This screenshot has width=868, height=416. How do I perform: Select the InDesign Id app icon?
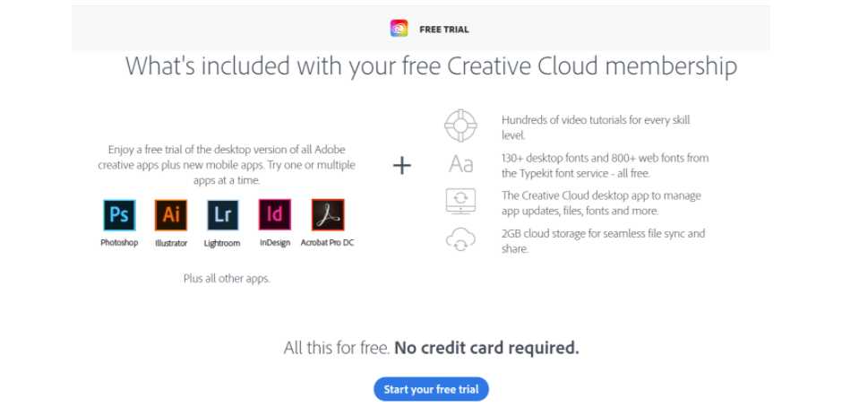(x=275, y=215)
